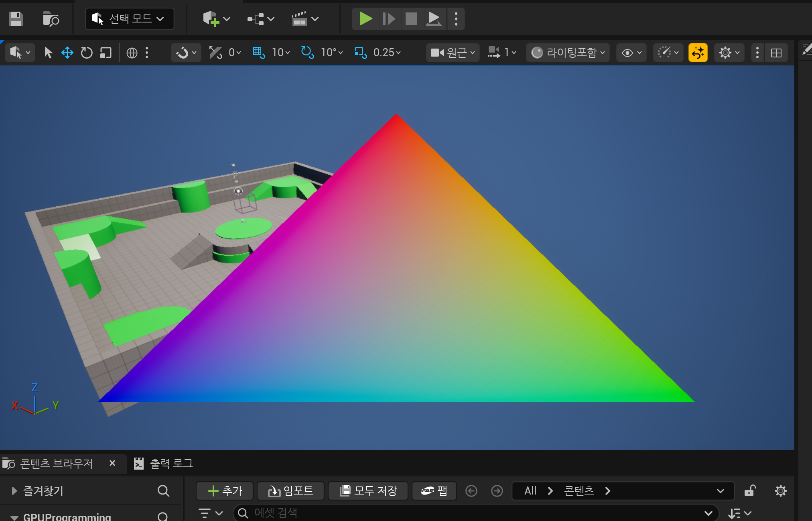The image size is (812, 521).
Task: Open the 선택 모드 dropdown
Action: coord(130,19)
